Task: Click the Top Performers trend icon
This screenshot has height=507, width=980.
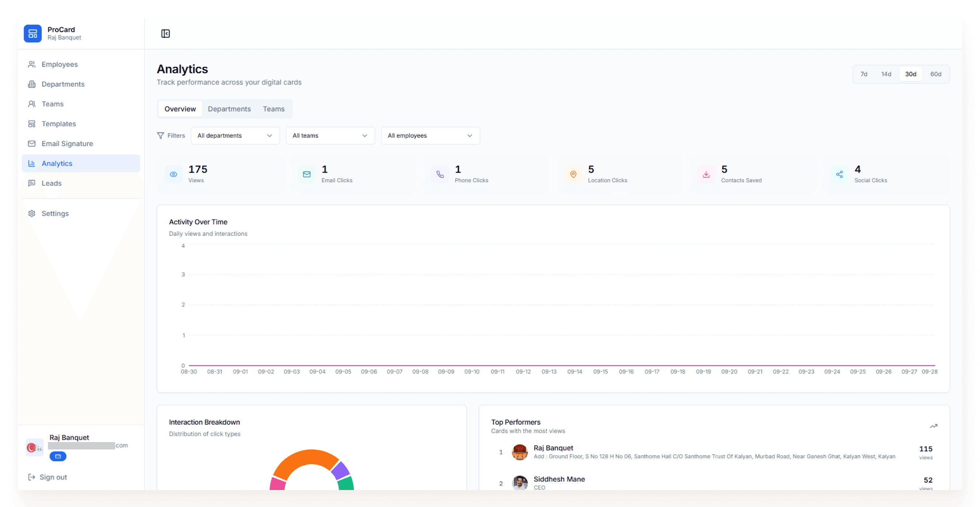Action: pos(934,426)
